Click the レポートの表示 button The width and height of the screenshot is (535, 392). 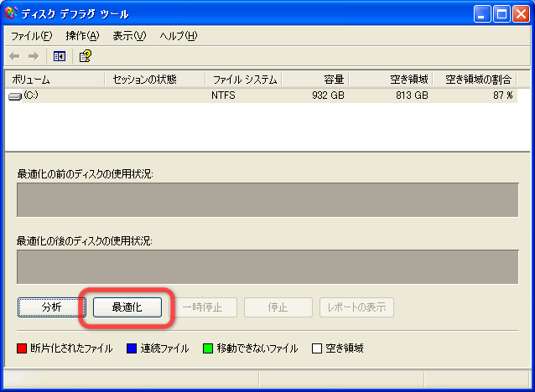356,307
